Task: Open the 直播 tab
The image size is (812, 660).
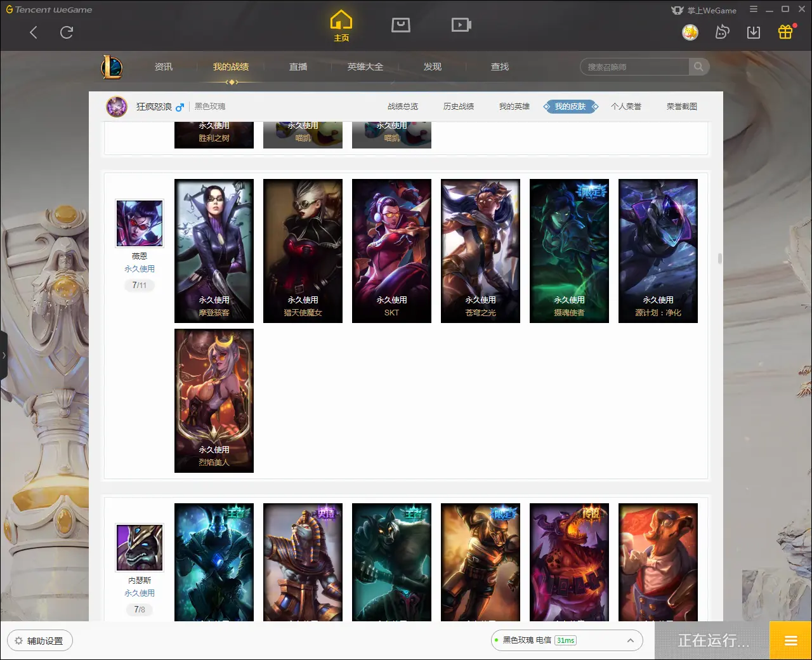Action: tap(298, 67)
